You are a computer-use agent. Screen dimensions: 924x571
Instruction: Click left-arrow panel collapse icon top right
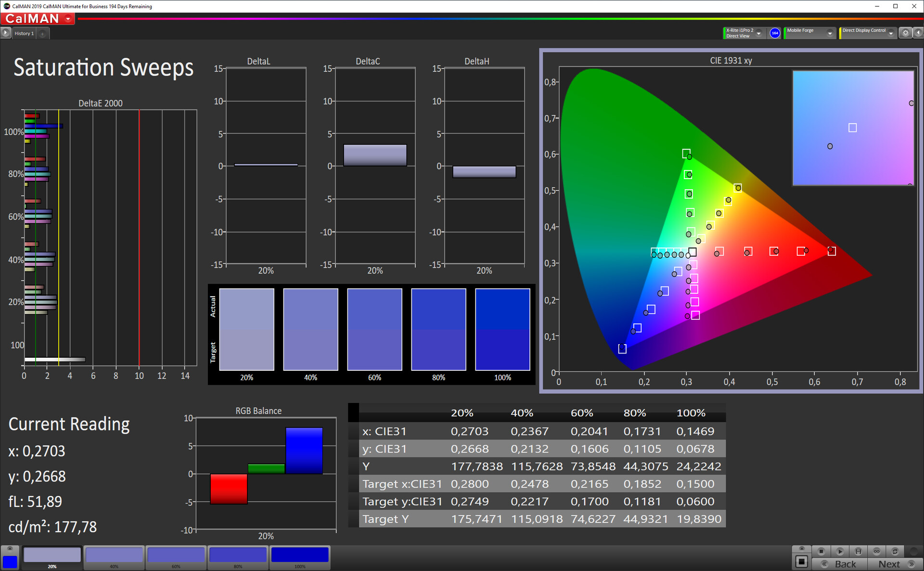coord(918,33)
